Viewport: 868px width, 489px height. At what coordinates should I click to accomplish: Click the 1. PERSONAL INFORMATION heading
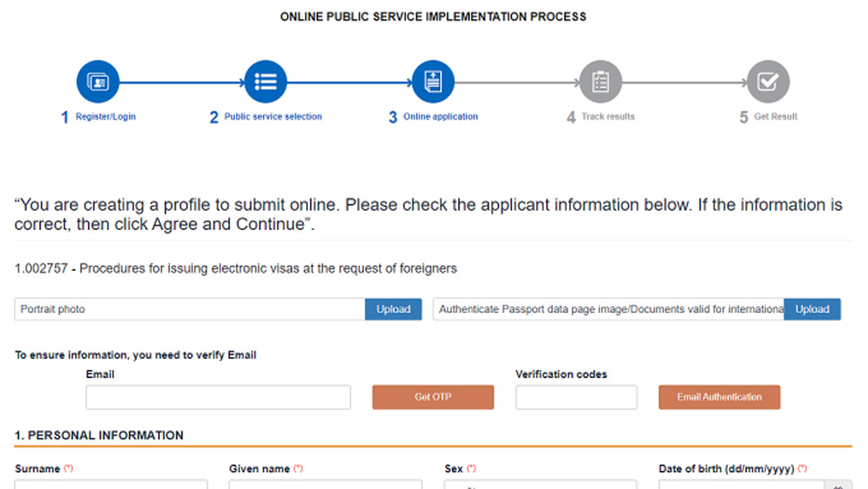click(99, 435)
